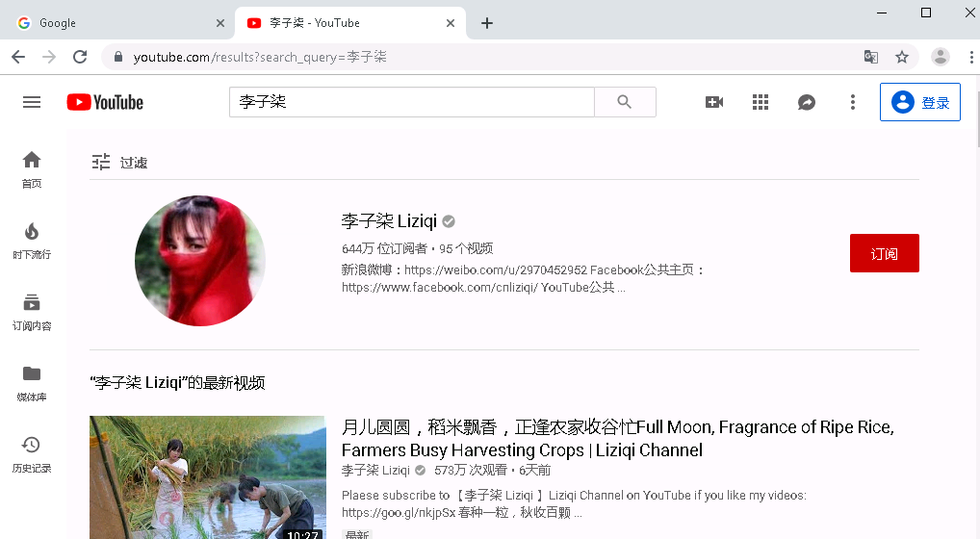Bookmark this page with star icon
This screenshot has width=980, height=539.
point(902,57)
